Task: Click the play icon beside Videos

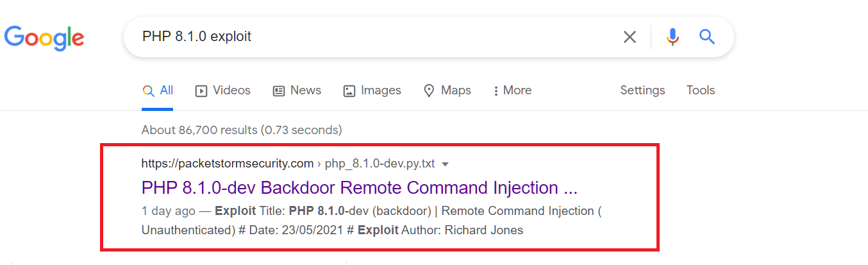Action: pos(201,91)
